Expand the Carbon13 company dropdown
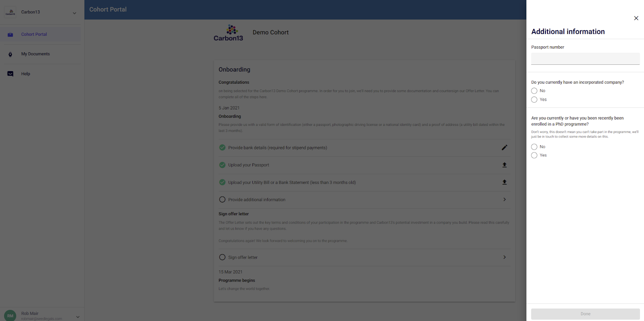Image resolution: width=644 pixels, height=321 pixels. point(74,13)
